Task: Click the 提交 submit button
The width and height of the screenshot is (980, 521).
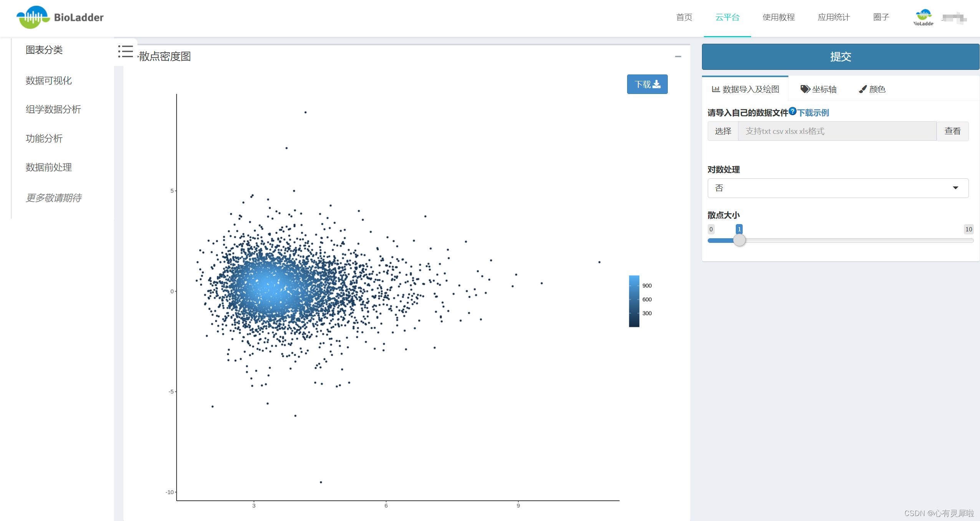Action: [x=841, y=57]
